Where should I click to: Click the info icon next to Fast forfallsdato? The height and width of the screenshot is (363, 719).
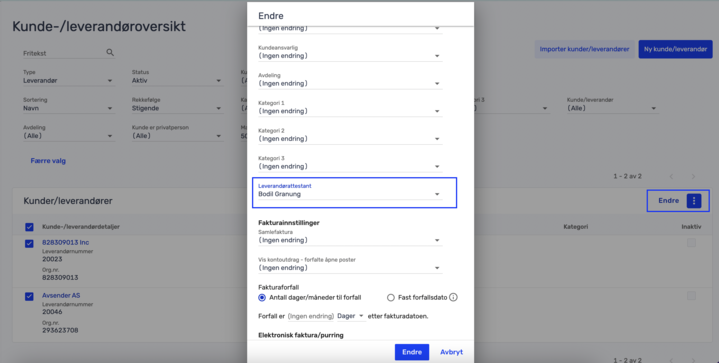tap(453, 297)
